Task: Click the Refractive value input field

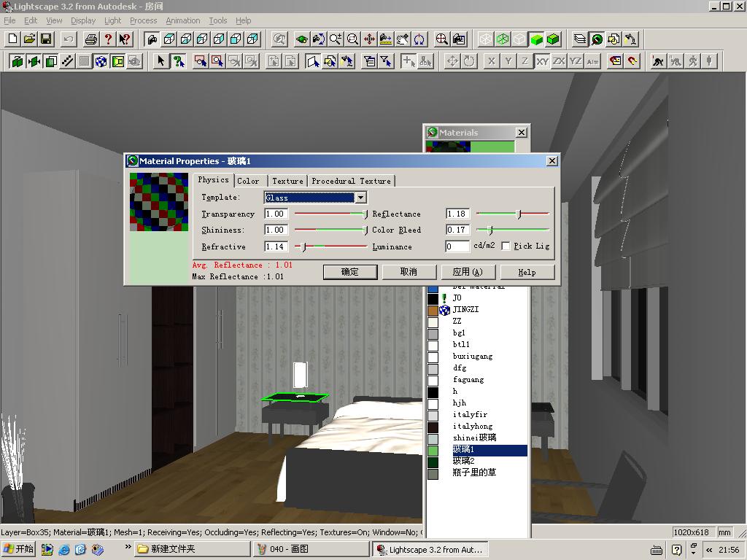Action: 275,246
